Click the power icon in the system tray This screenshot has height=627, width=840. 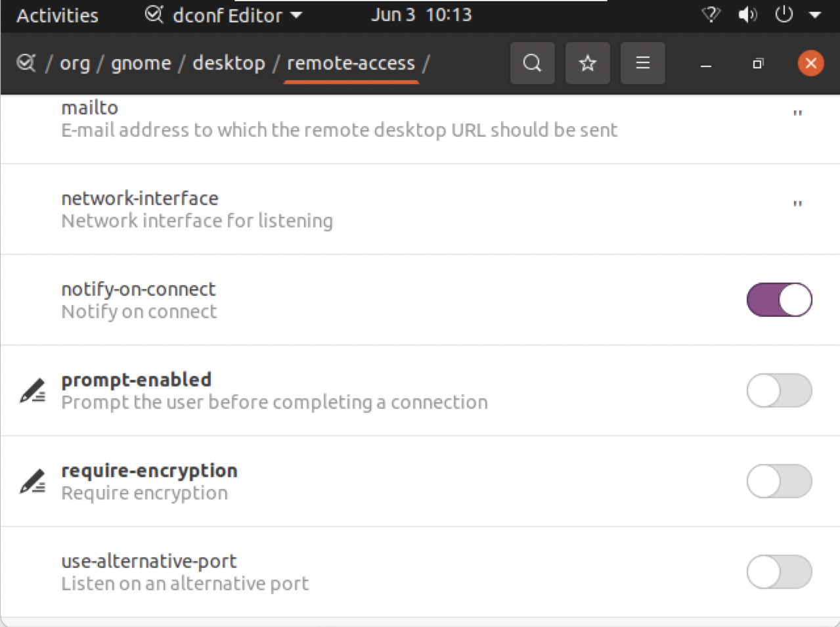[x=784, y=14]
